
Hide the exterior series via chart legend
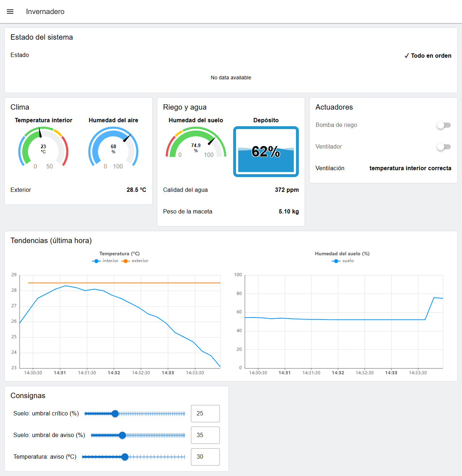[x=135, y=261]
